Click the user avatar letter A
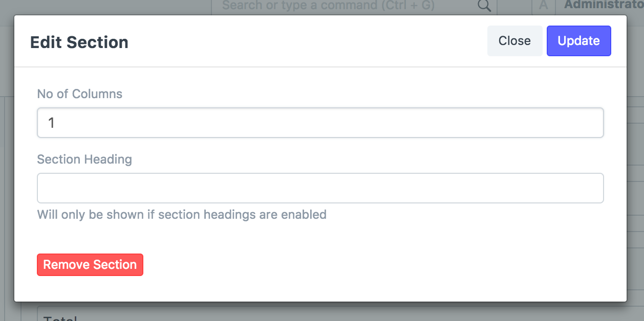Image resolution: width=644 pixels, height=321 pixels. 544,6
